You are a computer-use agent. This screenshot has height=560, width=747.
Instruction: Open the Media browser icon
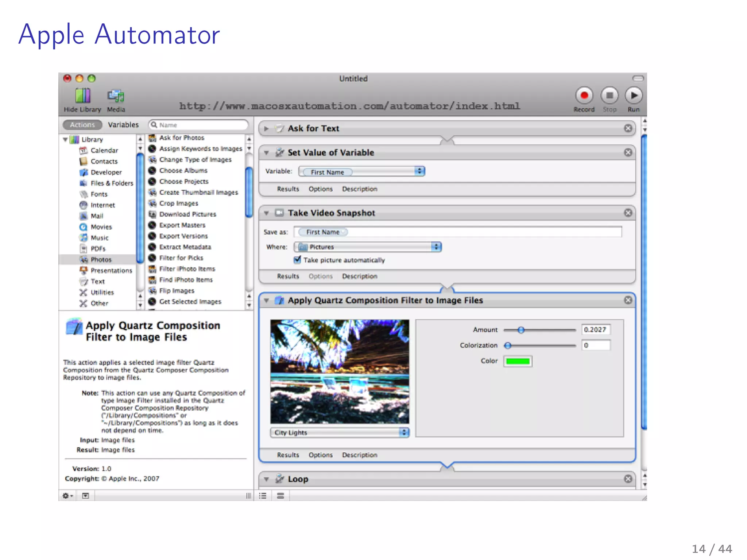pos(116,96)
